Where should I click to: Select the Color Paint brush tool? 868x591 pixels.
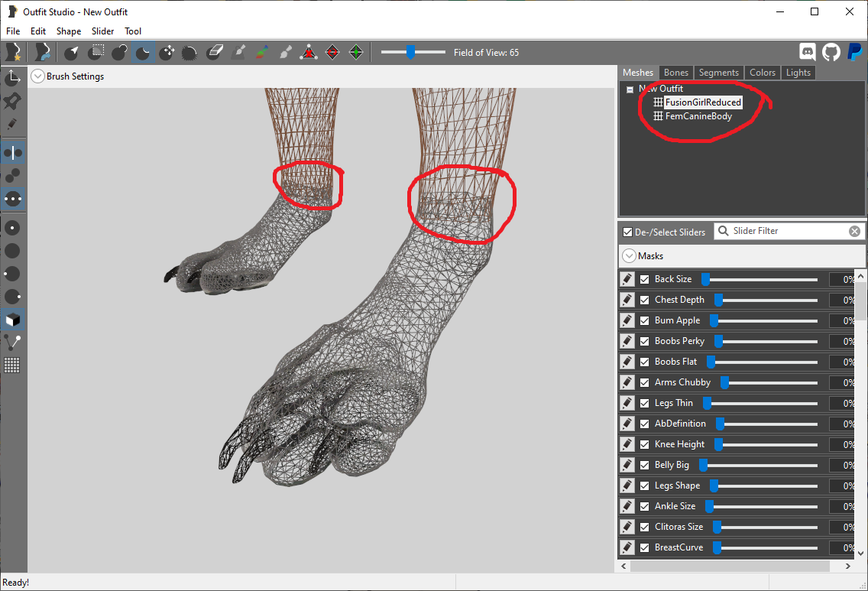click(262, 53)
